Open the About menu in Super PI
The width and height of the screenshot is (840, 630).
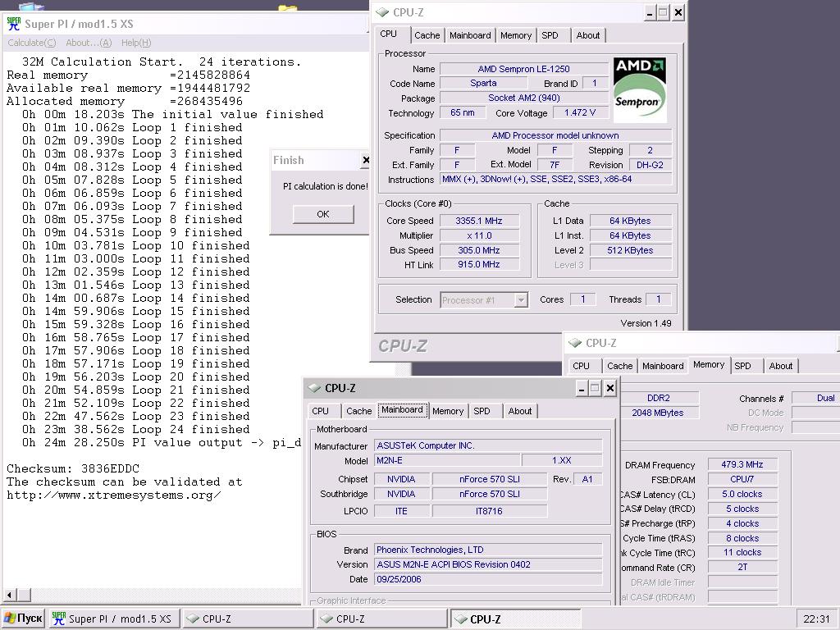point(89,43)
